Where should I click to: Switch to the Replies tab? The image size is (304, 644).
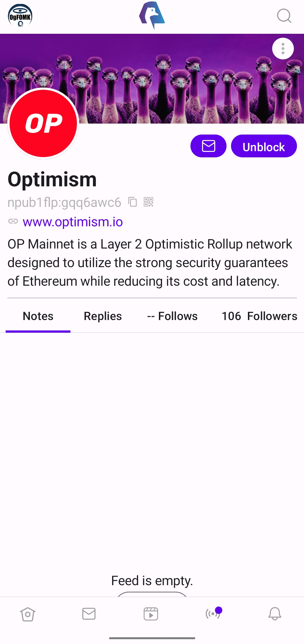[x=103, y=316]
